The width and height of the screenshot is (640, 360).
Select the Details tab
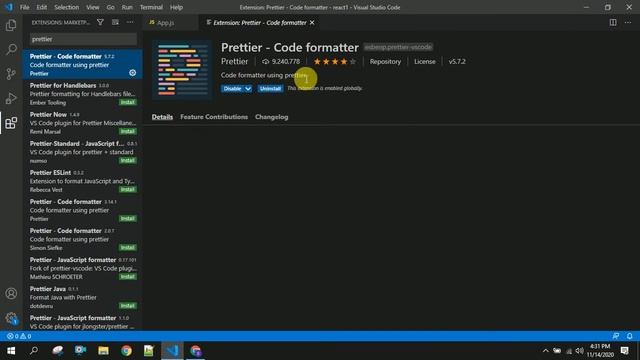162,117
